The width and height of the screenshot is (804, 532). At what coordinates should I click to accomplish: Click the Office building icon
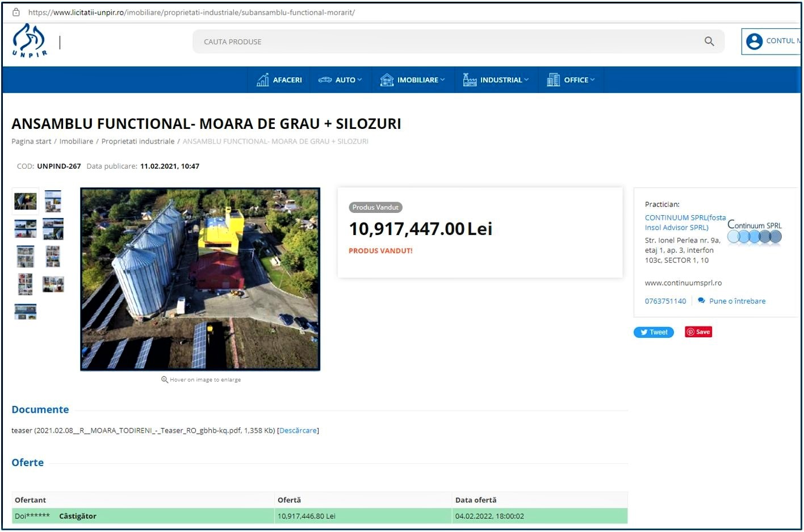[553, 80]
